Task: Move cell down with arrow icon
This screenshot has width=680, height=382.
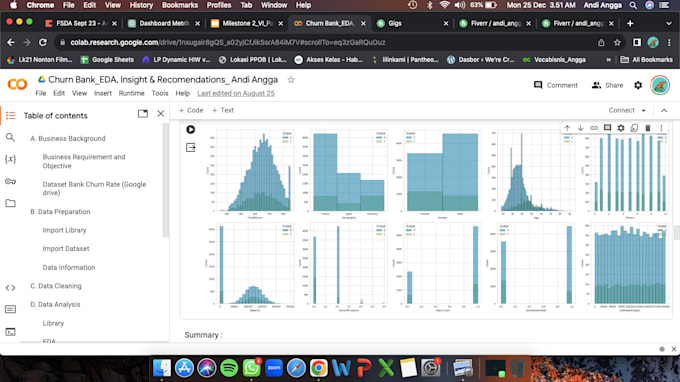Action: pos(580,128)
